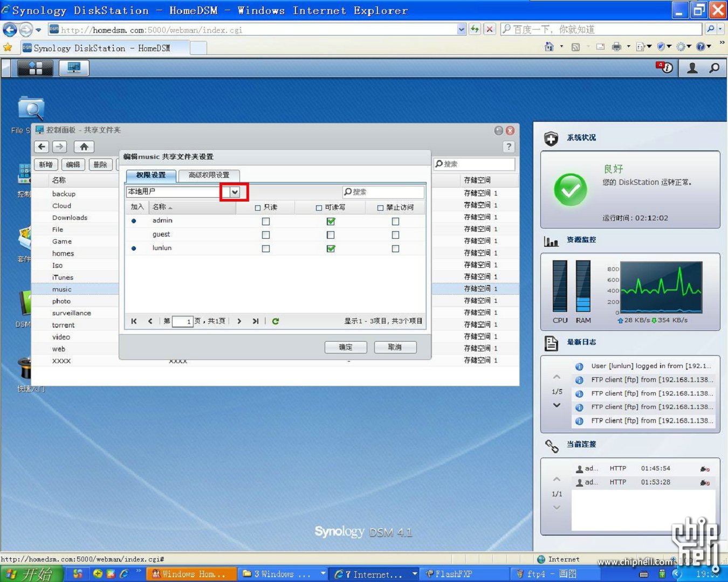Click the Control Panel forward arrow
Image resolution: width=728 pixels, height=582 pixels.
click(x=60, y=147)
